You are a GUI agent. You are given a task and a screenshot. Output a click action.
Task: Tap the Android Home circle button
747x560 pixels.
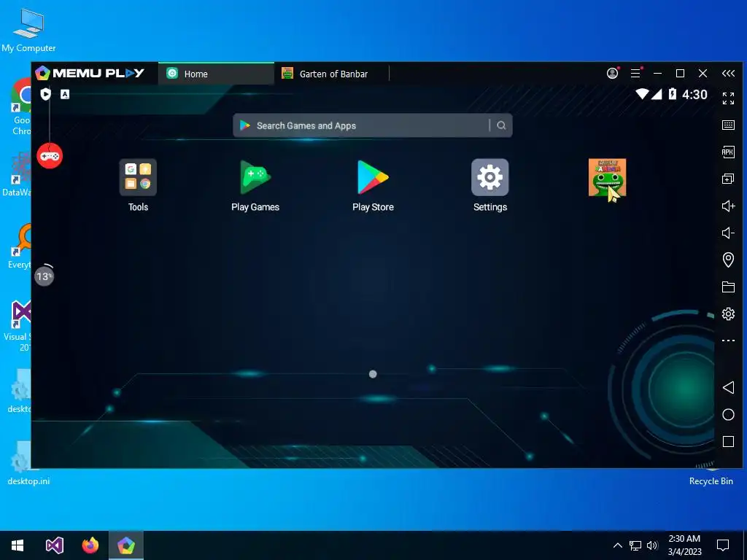[728, 415]
